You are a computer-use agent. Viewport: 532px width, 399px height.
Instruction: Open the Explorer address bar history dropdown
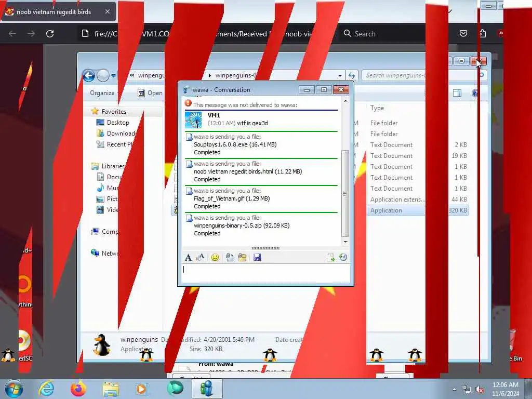tap(340, 76)
